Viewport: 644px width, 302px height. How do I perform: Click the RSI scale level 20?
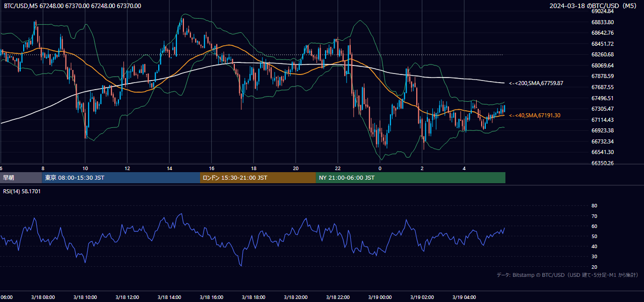pyautogui.click(x=594, y=267)
